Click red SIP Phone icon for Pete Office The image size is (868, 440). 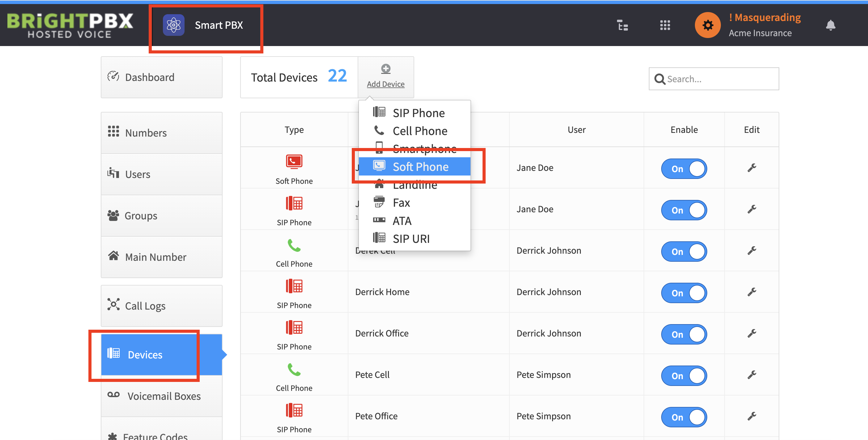pyautogui.click(x=294, y=410)
